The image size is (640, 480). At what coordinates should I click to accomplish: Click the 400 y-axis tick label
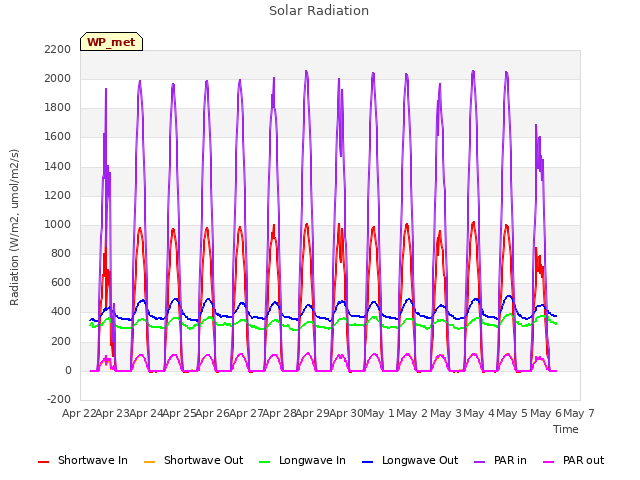click(60, 312)
